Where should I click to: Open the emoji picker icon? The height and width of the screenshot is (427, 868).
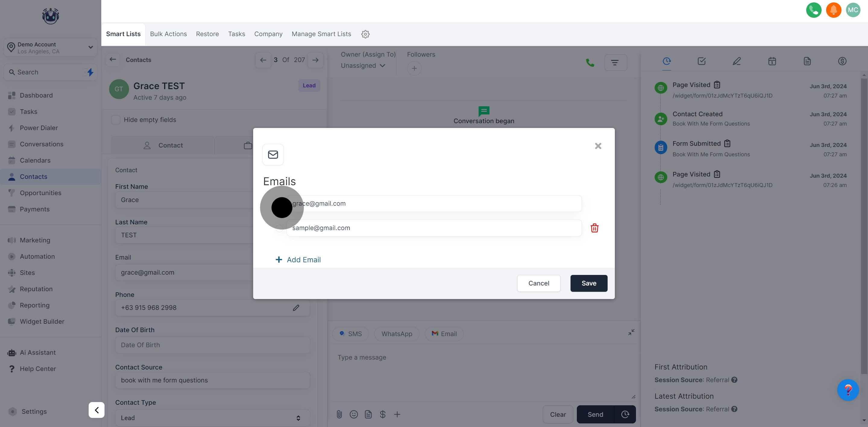[x=354, y=414]
